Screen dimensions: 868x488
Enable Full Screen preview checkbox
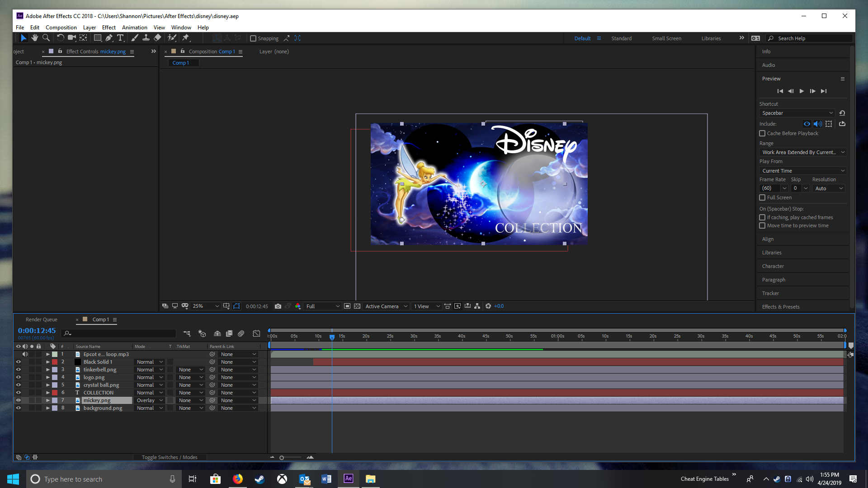(x=762, y=197)
